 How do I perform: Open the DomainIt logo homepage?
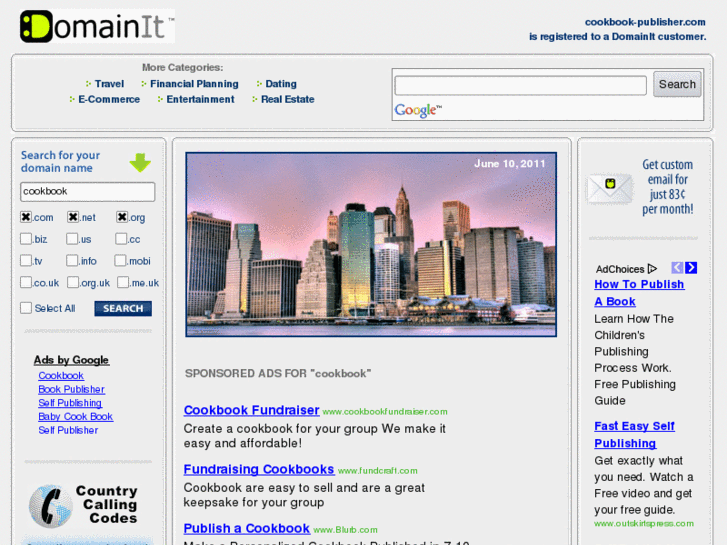(x=97, y=26)
